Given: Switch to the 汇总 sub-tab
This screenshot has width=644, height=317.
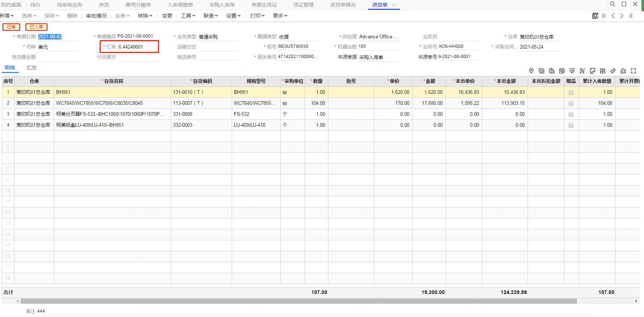Looking at the screenshot, I should click(31, 68).
